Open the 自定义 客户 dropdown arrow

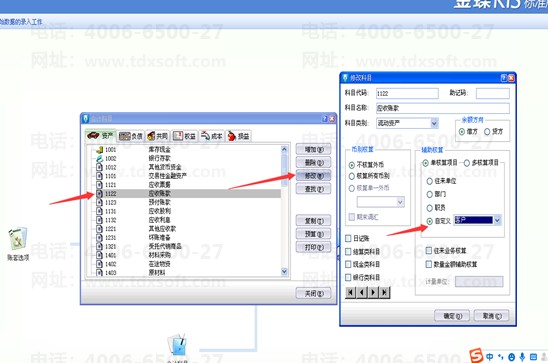pyautogui.click(x=497, y=220)
